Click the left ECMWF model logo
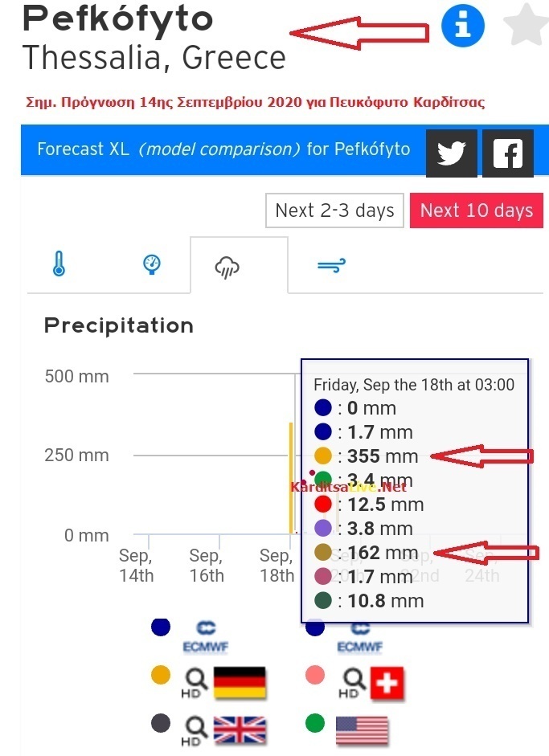Screen dimensions: 549x756 [206, 636]
